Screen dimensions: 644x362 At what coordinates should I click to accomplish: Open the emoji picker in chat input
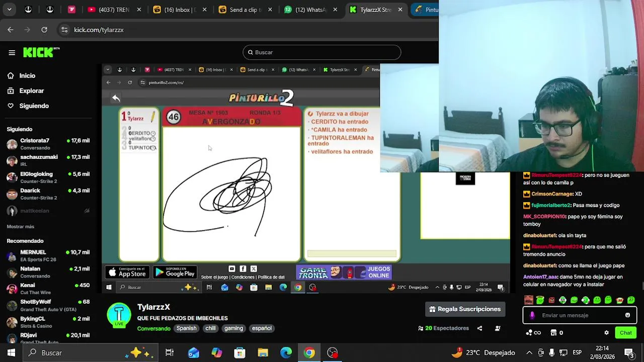pos(627,315)
